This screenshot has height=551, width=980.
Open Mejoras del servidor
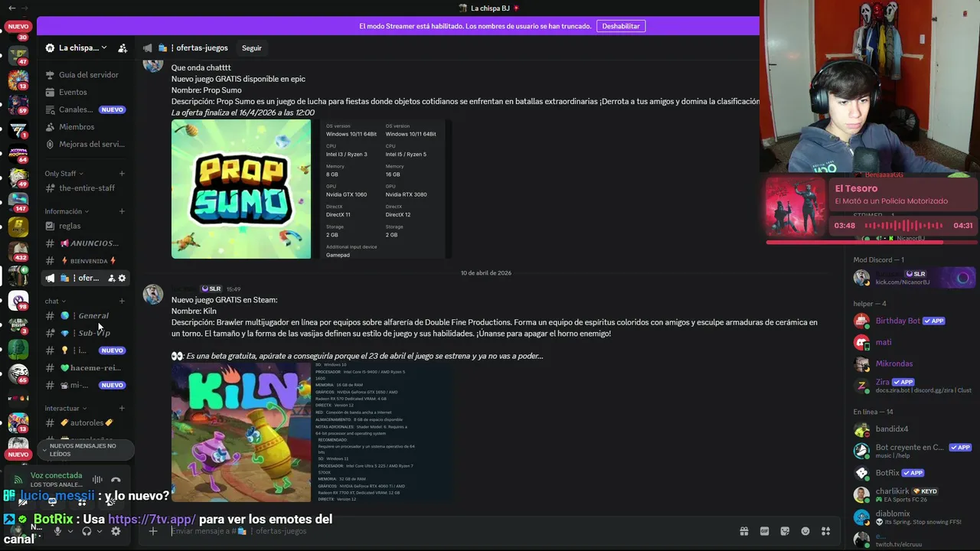tap(85, 144)
